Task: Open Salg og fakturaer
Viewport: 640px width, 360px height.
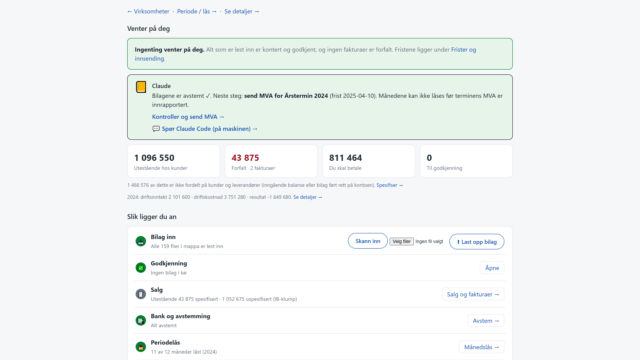Action: (473, 294)
